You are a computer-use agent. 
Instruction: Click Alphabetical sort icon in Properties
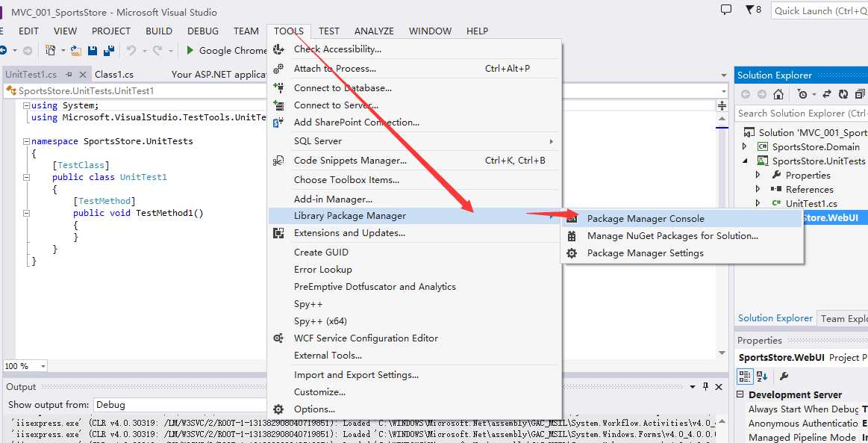click(762, 377)
